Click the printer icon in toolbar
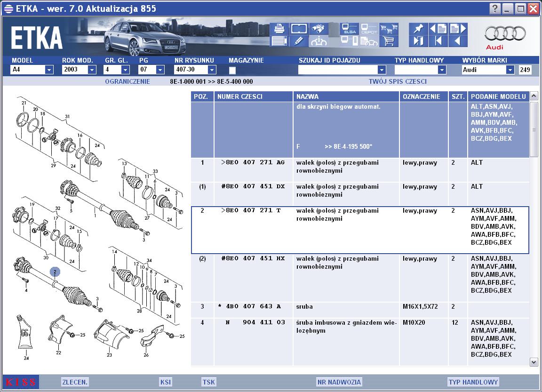542x392 pixels. (x=279, y=29)
